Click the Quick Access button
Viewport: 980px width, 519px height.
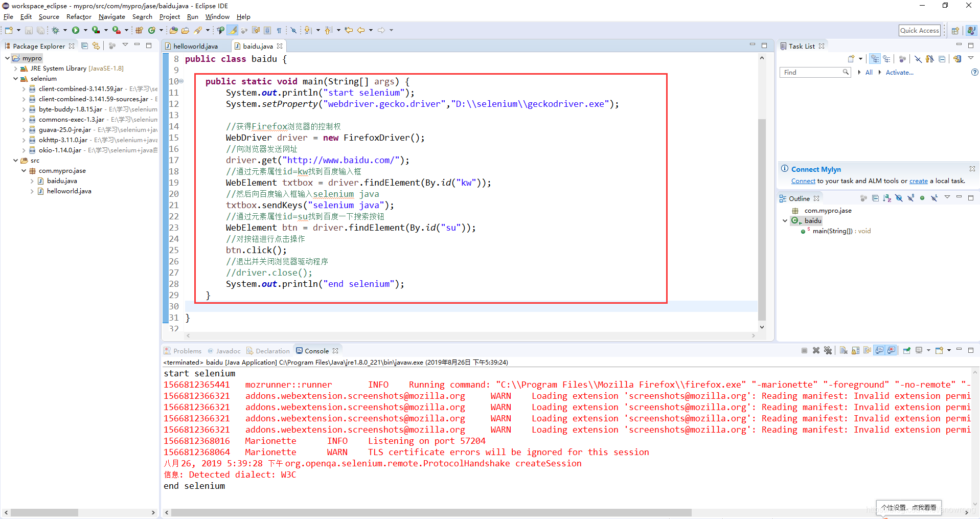920,30
